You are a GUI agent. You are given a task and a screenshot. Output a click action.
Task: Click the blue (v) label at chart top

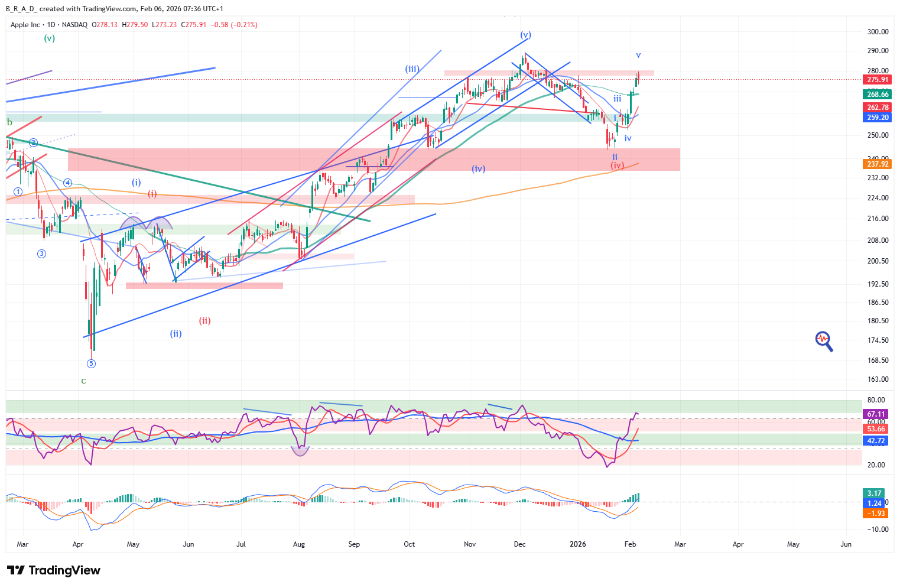point(525,35)
